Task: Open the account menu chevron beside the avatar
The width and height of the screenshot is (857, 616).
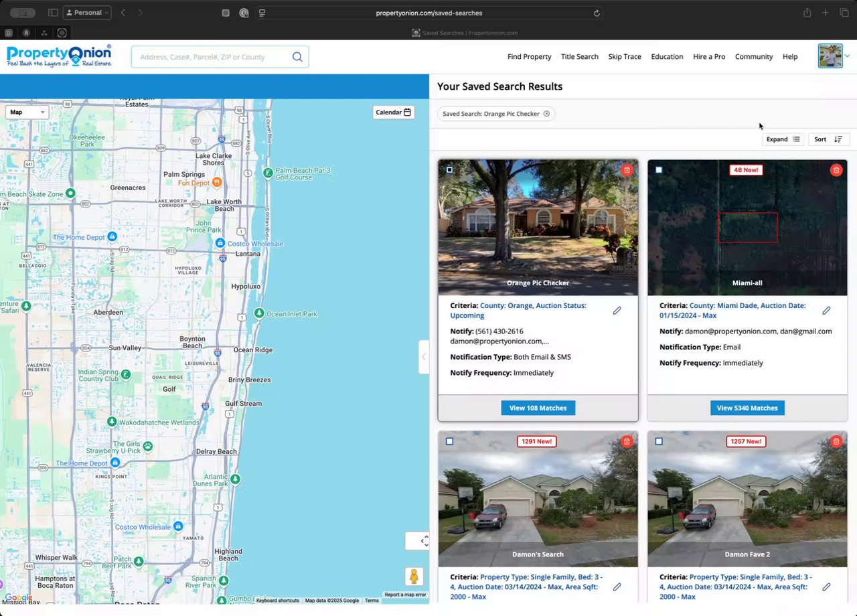Action: (848, 56)
